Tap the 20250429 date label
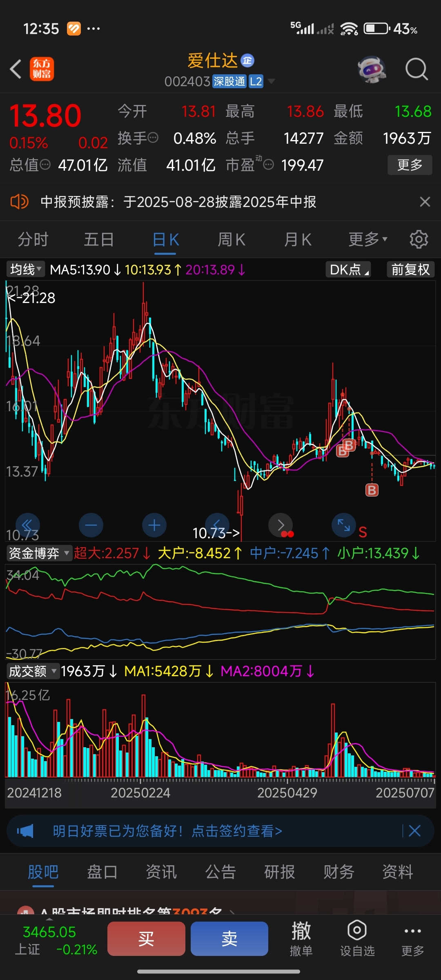 tap(287, 793)
